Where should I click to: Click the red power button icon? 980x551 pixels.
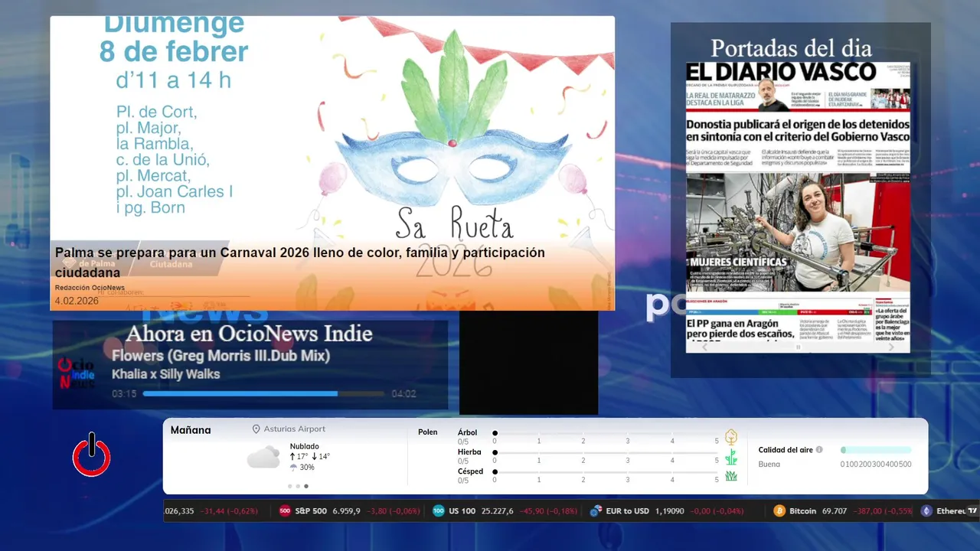point(92,455)
